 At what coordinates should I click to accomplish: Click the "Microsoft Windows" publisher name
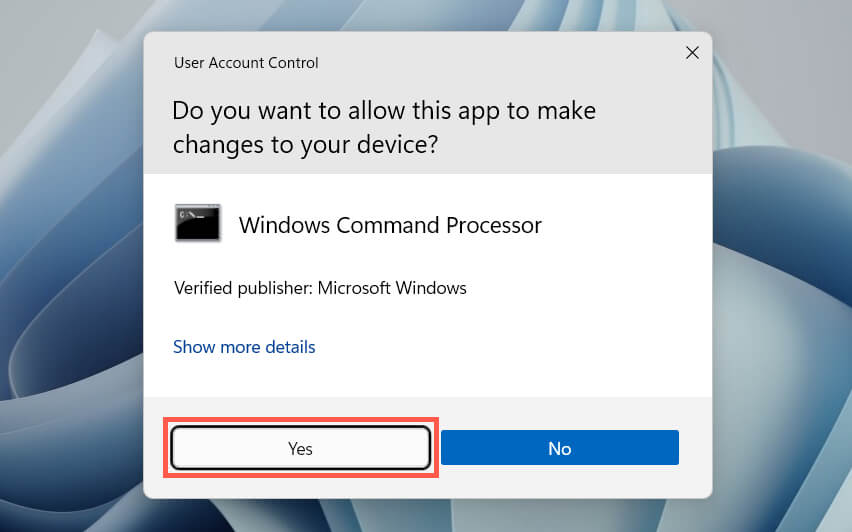coord(392,288)
